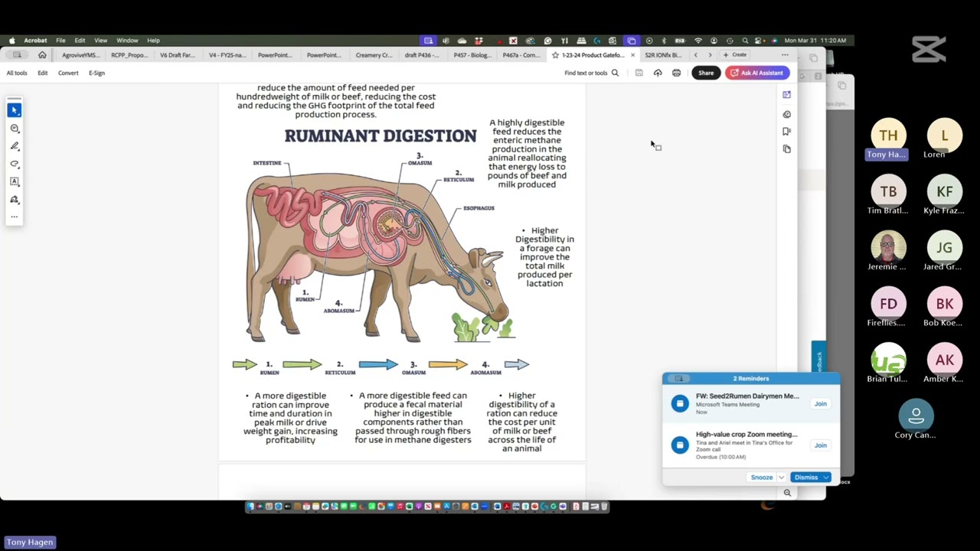The width and height of the screenshot is (980, 551).
Task: Switch to the S2R IONfx Bi tab
Action: pyautogui.click(x=663, y=55)
